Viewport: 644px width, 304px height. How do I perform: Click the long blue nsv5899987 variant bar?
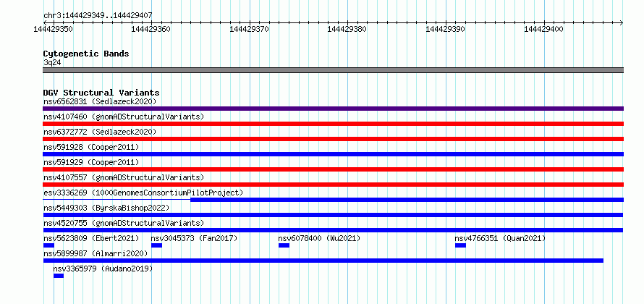(x=323, y=261)
